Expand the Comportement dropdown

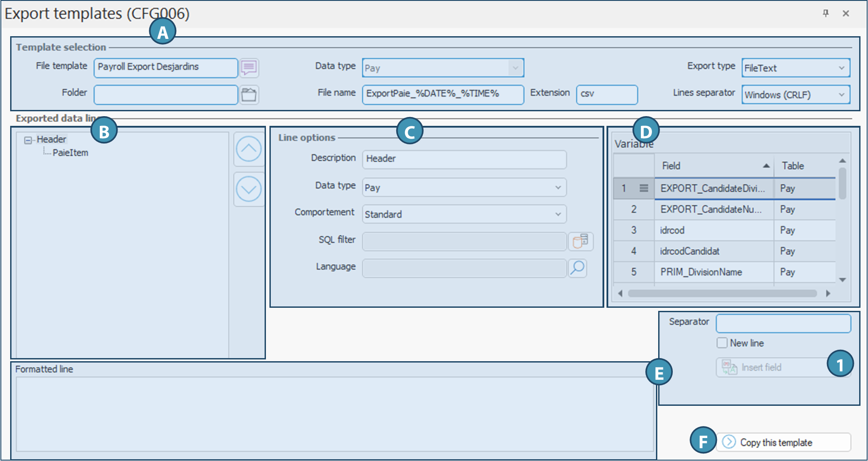464,214
